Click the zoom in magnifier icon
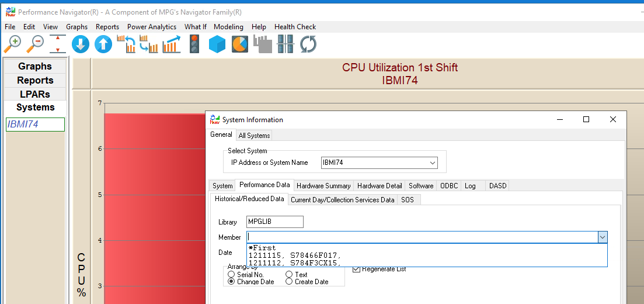644x304 pixels. [x=12, y=44]
